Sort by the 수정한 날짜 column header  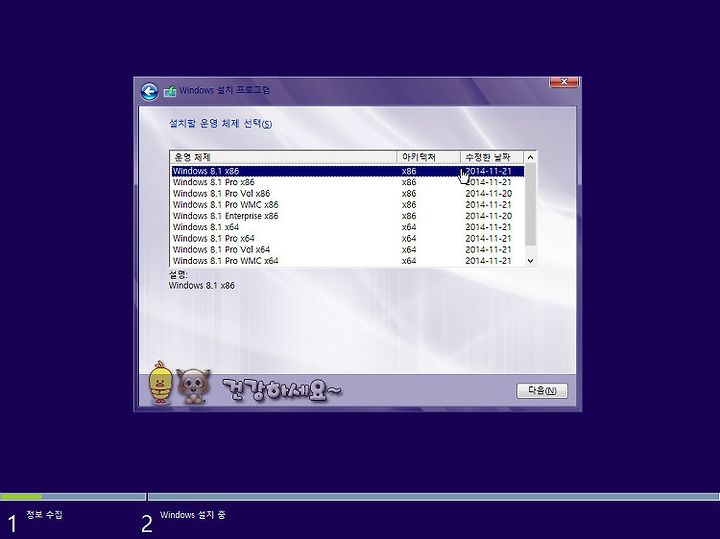[492, 157]
